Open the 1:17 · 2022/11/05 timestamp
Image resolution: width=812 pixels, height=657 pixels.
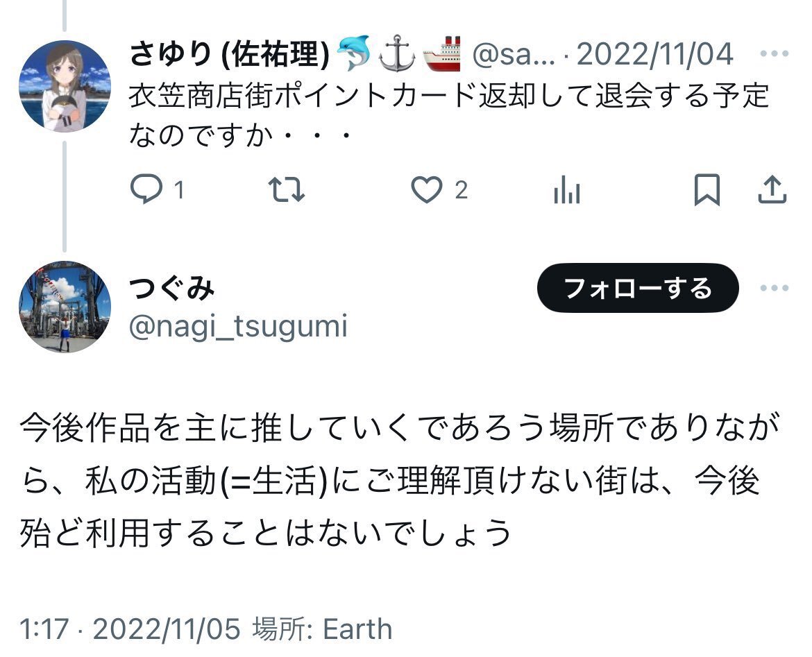coord(130,629)
